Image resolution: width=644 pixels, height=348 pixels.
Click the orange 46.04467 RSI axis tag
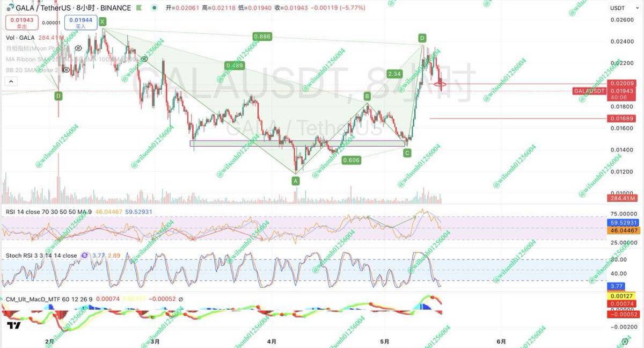623,230
